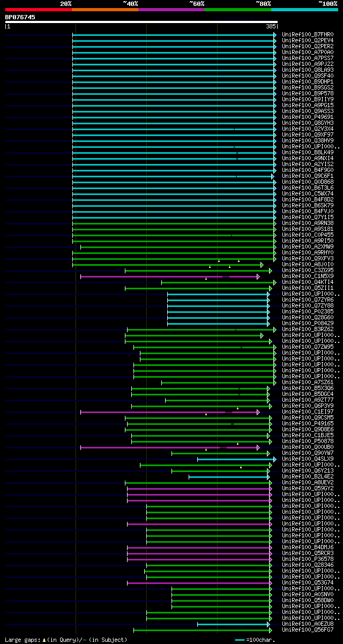The image size is (343, 644).
Task: Click the UniRef100_A0EZU8 label
Action: tap(308, 624)
